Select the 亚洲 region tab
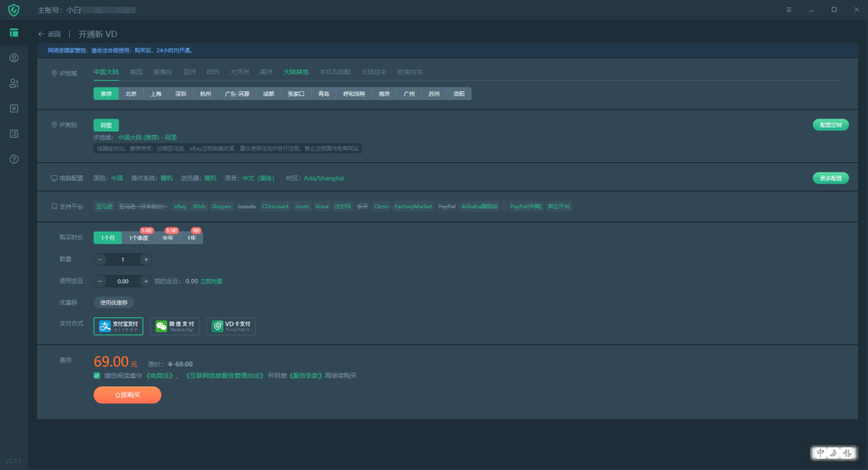 tap(189, 72)
